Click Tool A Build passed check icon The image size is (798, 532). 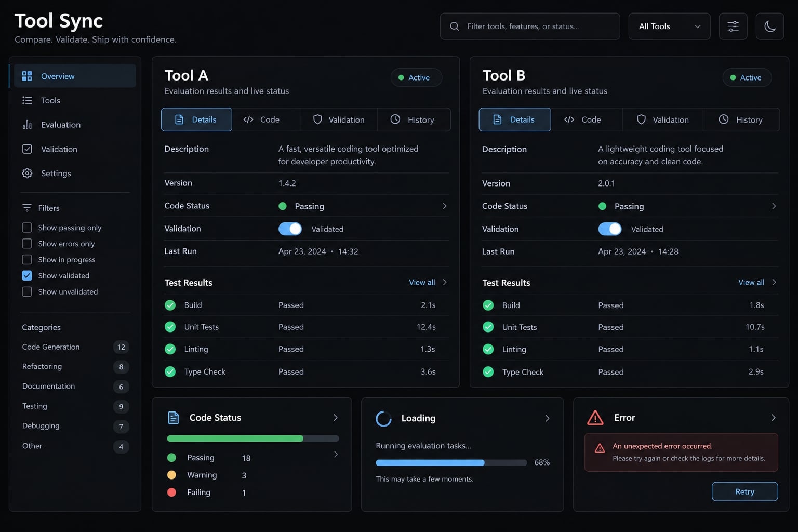[x=170, y=305]
